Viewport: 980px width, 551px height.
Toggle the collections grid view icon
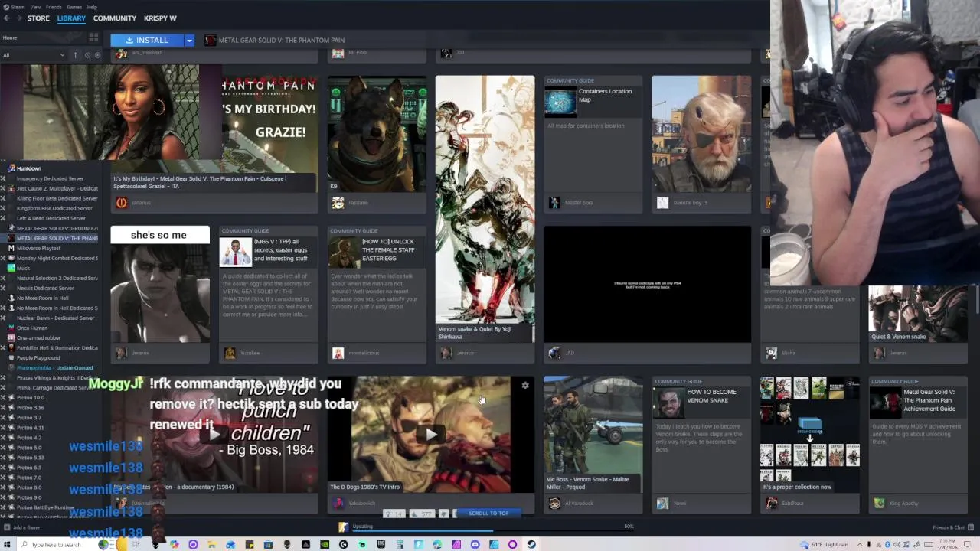point(93,37)
